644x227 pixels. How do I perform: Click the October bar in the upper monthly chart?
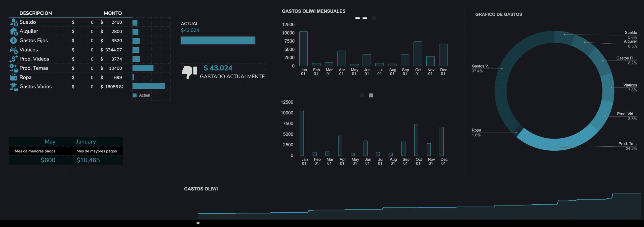coord(418,54)
